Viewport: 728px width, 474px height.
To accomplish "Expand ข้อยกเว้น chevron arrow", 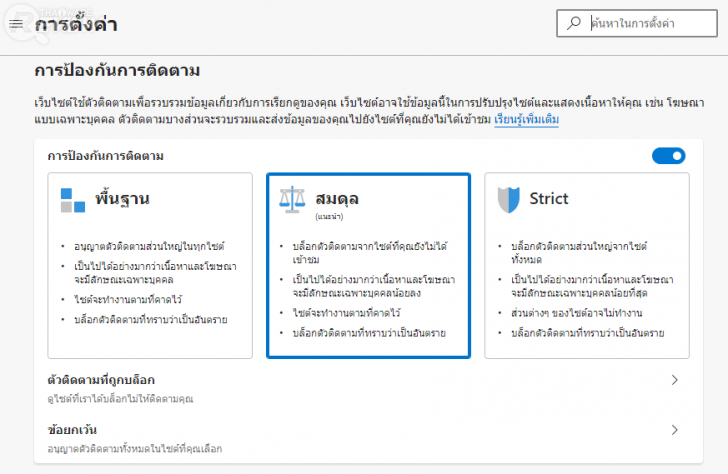I will click(x=675, y=430).
